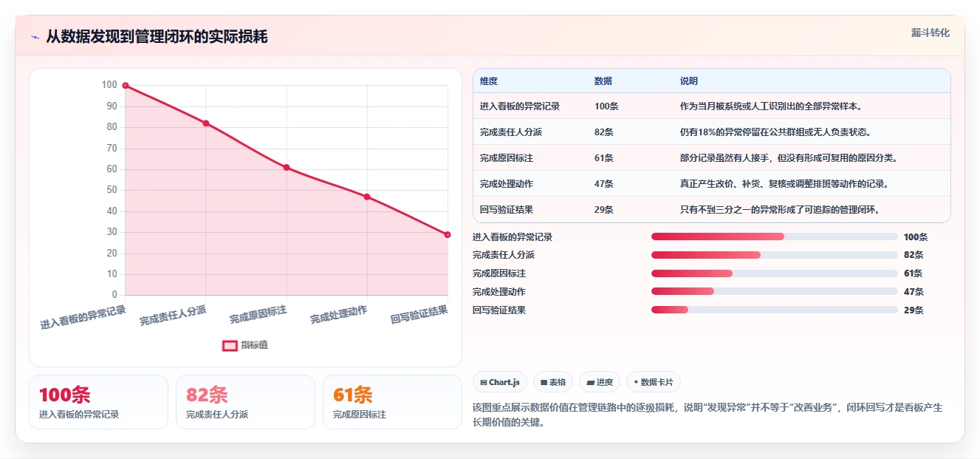Click the progress bar for 完成原因标注
980x459 pixels.
(775, 273)
